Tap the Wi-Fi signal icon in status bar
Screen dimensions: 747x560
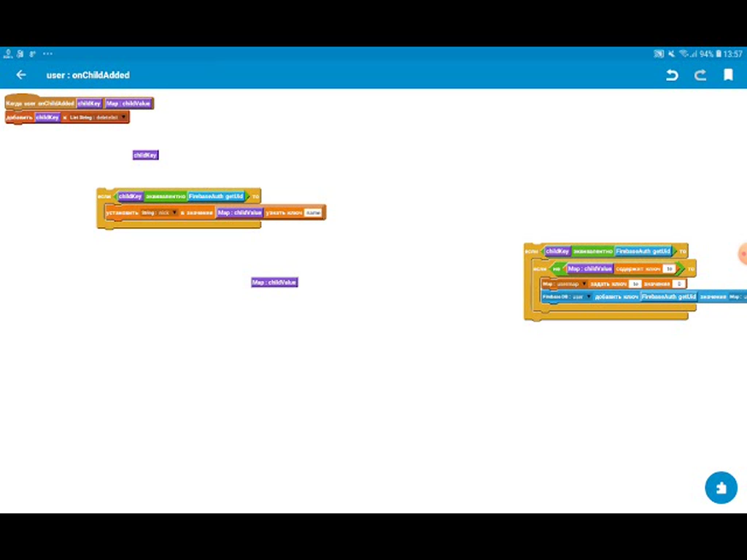tap(684, 54)
